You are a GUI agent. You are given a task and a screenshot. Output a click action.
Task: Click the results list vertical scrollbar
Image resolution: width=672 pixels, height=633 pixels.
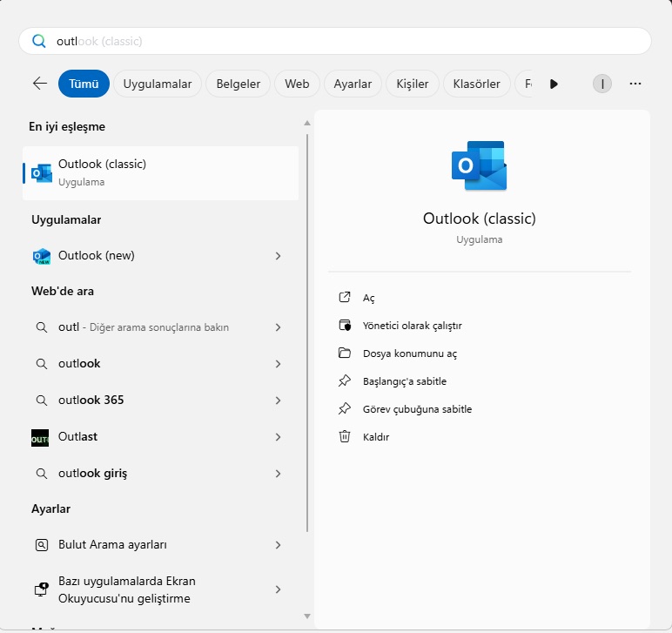[x=306, y=331]
